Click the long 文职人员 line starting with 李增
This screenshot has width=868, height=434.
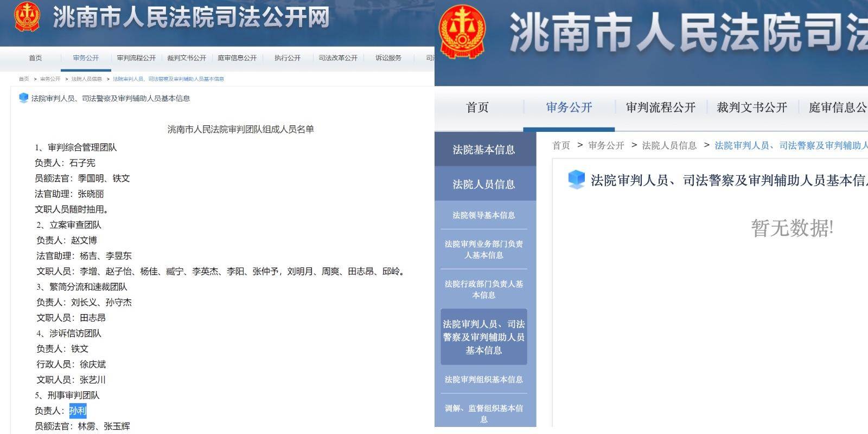221,271
